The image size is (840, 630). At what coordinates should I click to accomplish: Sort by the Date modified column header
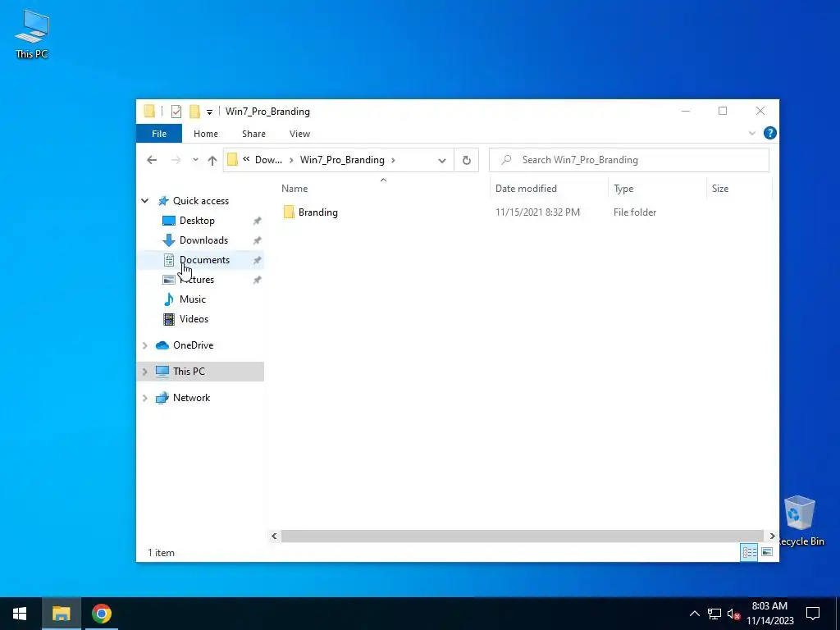(526, 189)
